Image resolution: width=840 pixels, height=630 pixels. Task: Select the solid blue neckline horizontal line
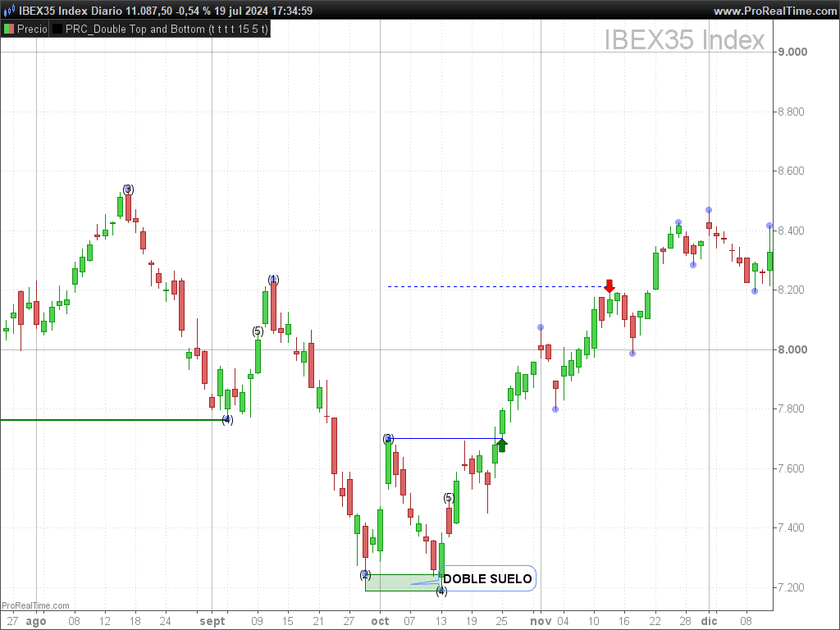[x=445, y=439]
